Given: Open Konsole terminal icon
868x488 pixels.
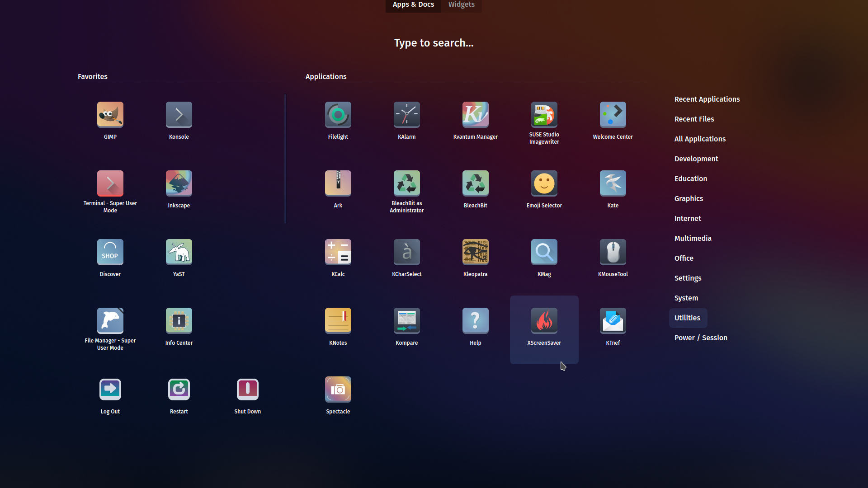Looking at the screenshot, I should [179, 115].
